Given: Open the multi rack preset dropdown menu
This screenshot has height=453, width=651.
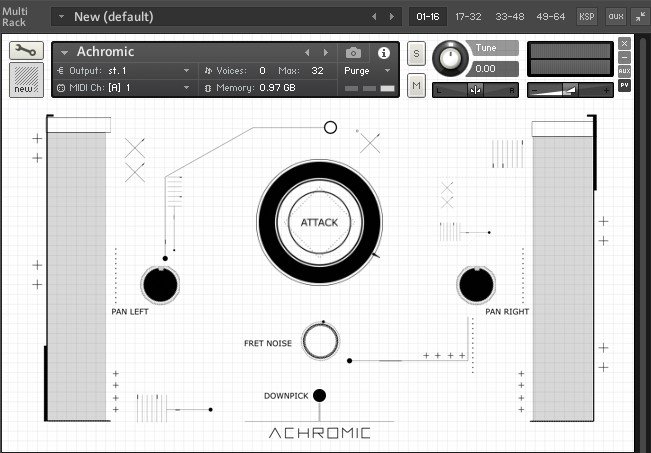Looking at the screenshot, I should (61, 17).
